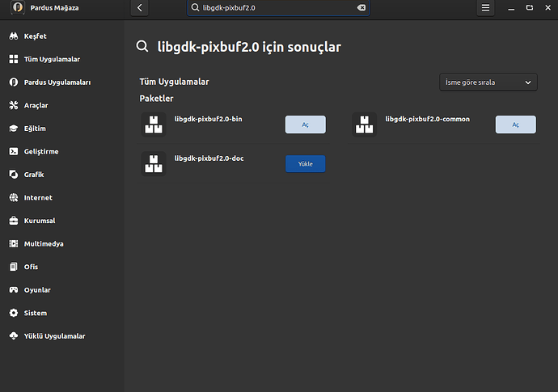558x392 pixels.
Task: Open the hamburger menu in header
Action: click(x=485, y=7)
